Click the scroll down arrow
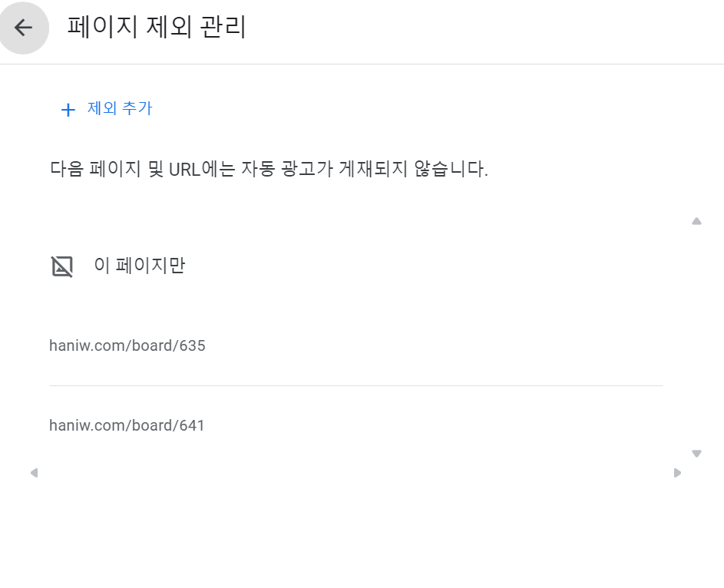 (697, 453)
